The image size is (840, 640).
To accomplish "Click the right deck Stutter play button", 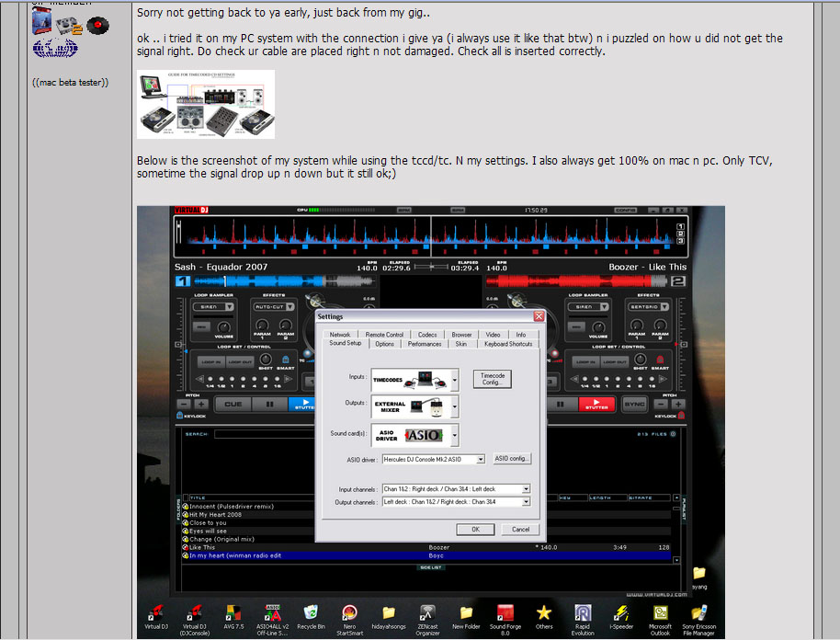I will click(x=596, y=405).
